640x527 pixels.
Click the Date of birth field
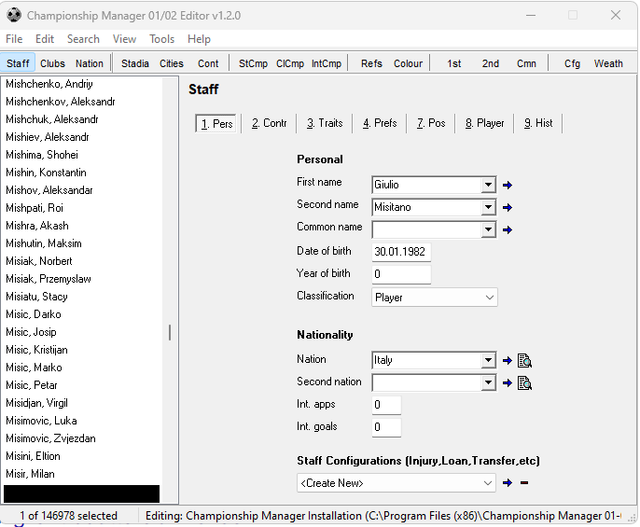coord(401,252)
